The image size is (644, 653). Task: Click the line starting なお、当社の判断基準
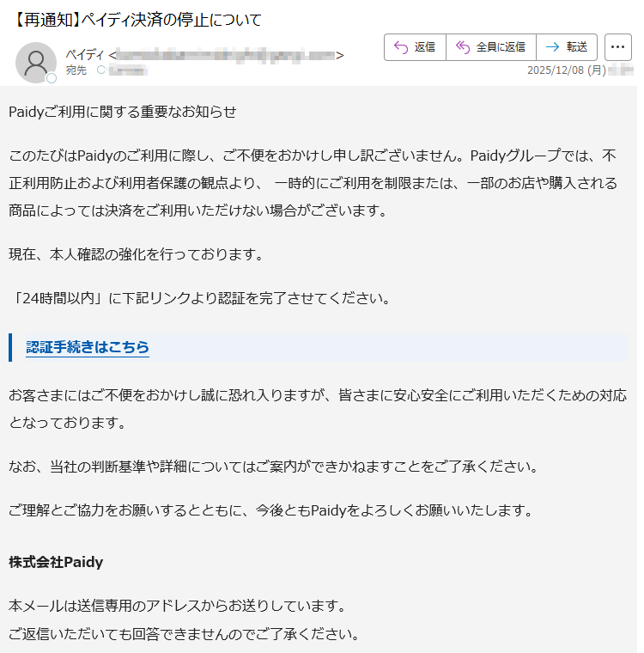coord(274,467)
